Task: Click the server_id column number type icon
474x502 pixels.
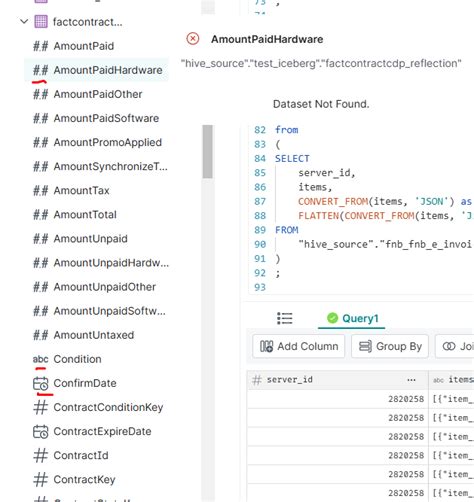Action: (x=257, y=380)
